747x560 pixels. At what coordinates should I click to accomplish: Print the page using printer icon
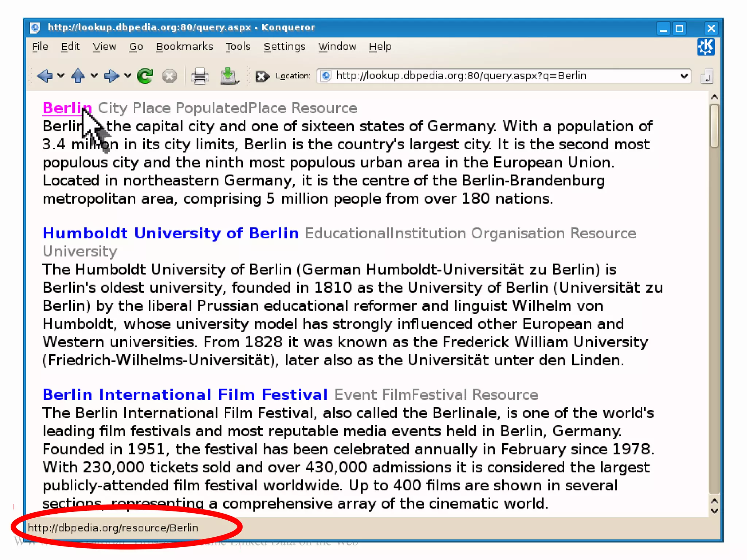pyautogui.click(x=200, y=76)
